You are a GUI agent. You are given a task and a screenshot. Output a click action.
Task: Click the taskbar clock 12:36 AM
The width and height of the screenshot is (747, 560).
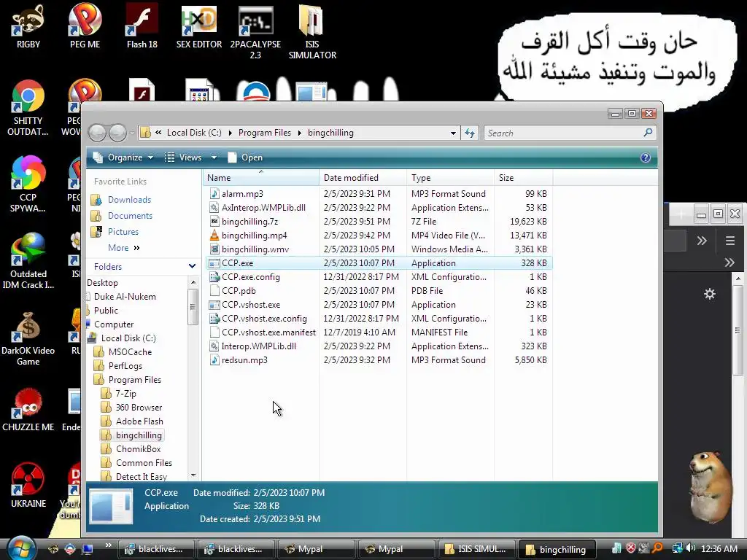(x=719, y=548)
